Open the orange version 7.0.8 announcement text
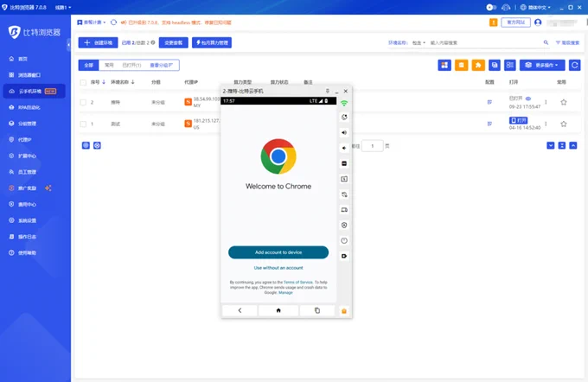Image resolution: width=588 pixels, height=382 pixels. coord(176,22)
